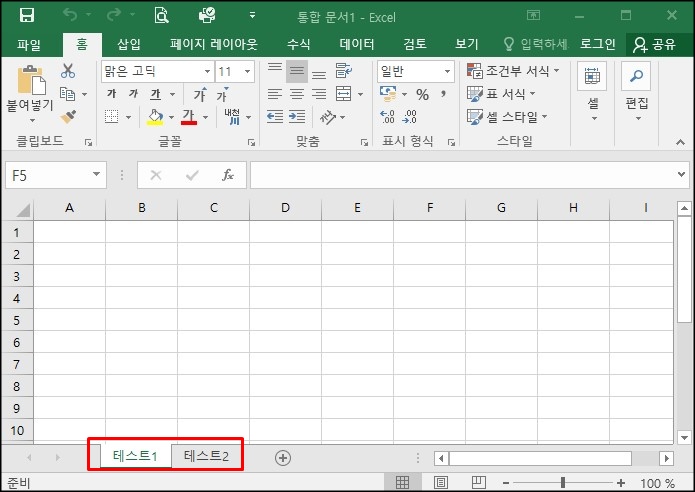Align text to top of cell
This screenshot has width=695, height=492.
(x=275, y=70)
